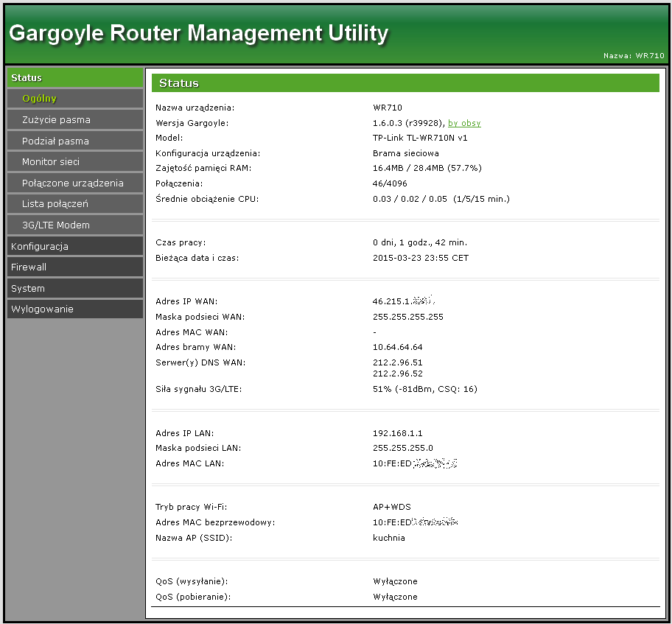This screenshot has height=624, width=672.
Task: Click the green Status panel header
Action: coord(405,83)
